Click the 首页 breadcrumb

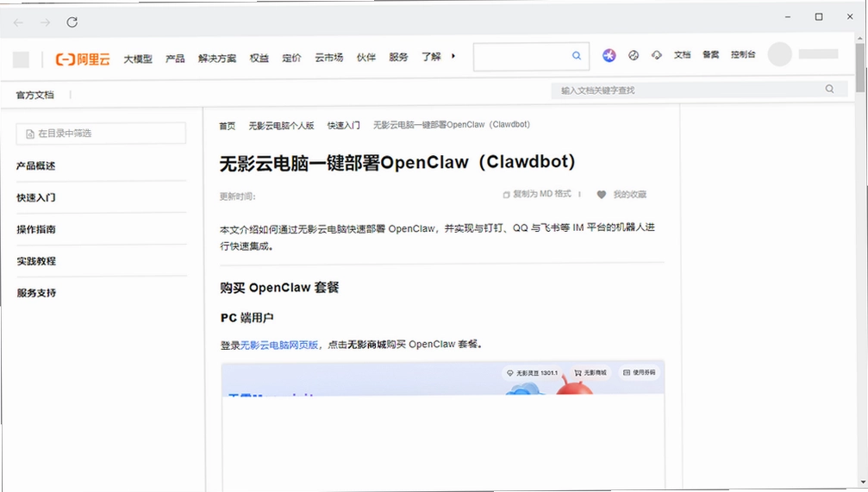228,126
